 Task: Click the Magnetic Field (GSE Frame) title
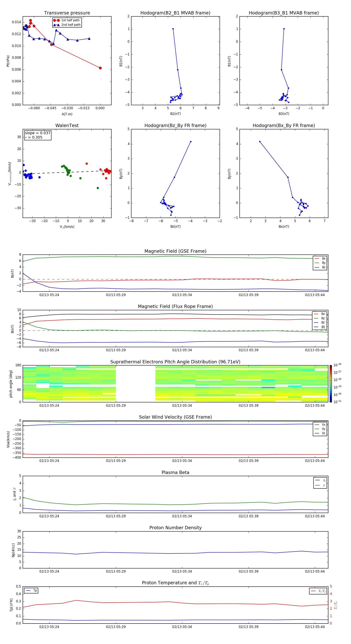point(175,251)
